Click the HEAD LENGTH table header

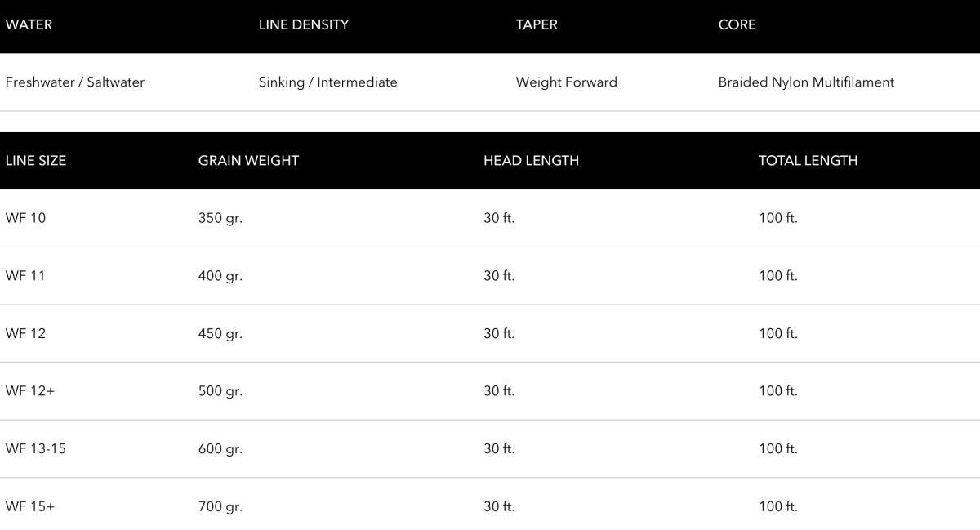point(531,161)
